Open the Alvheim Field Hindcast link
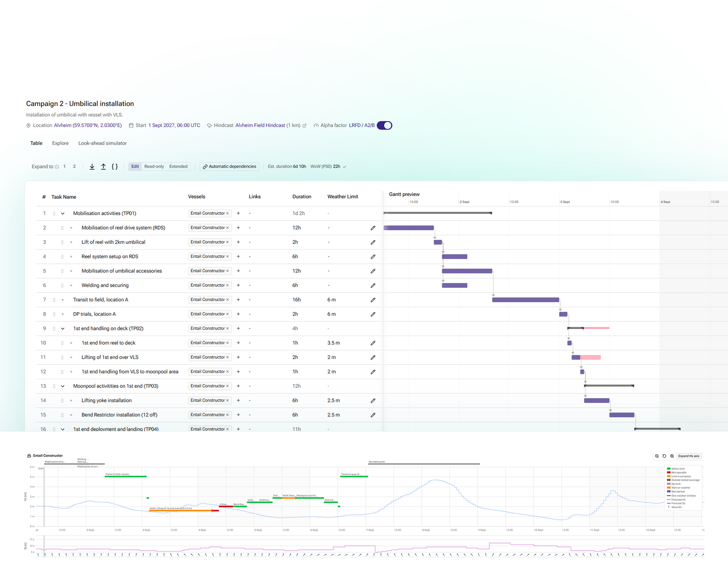Viewport: 728px width, 582px height. [260, 125]
